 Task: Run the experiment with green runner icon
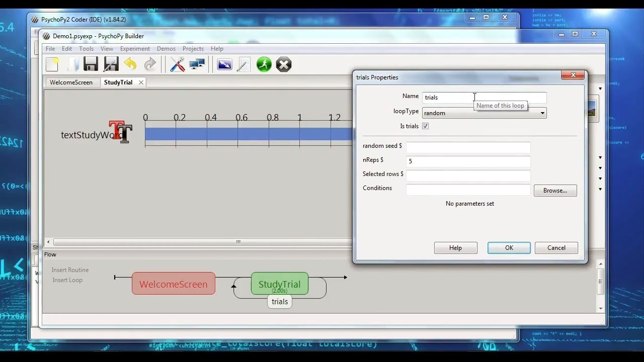(x=264, y=64)
